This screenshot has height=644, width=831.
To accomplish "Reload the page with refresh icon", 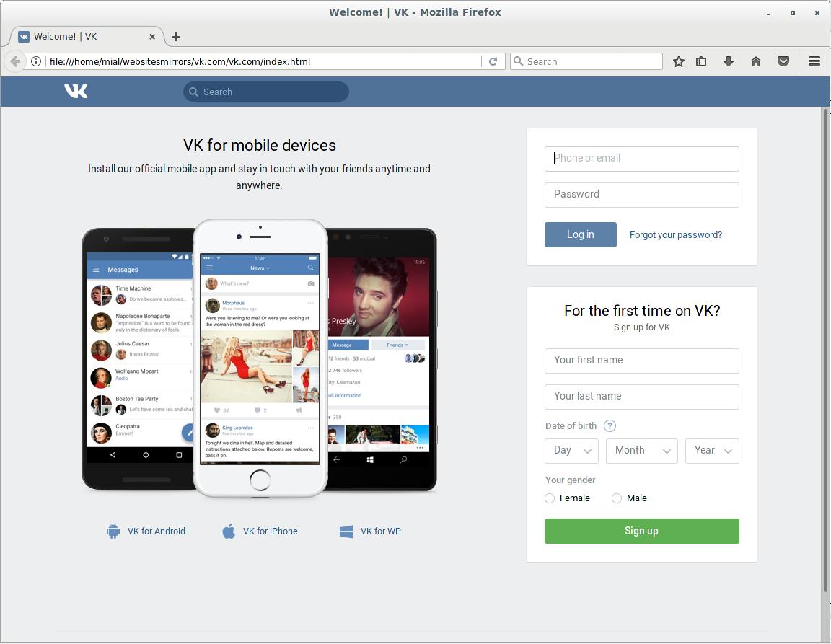I will tap(493, 61).
